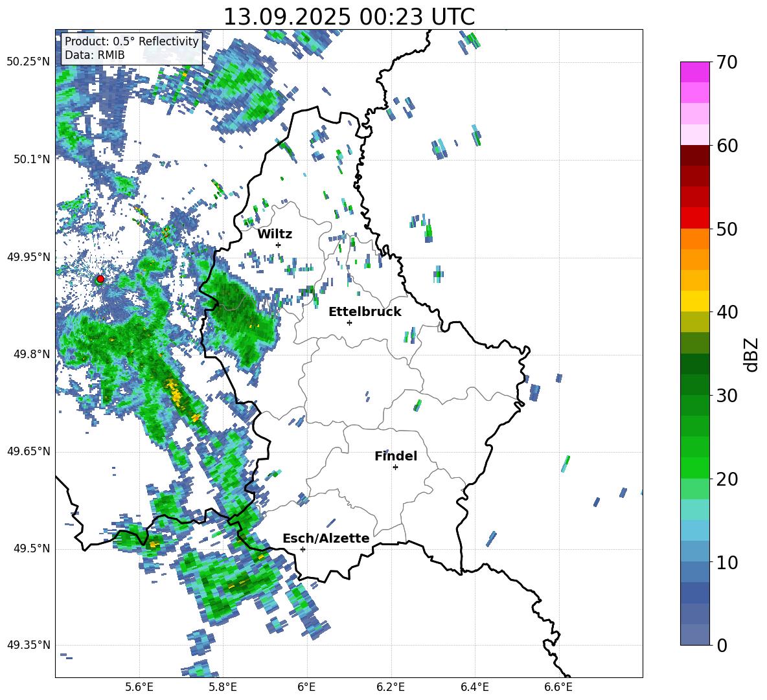Click the Findel station cross marker

coord(395,468)
